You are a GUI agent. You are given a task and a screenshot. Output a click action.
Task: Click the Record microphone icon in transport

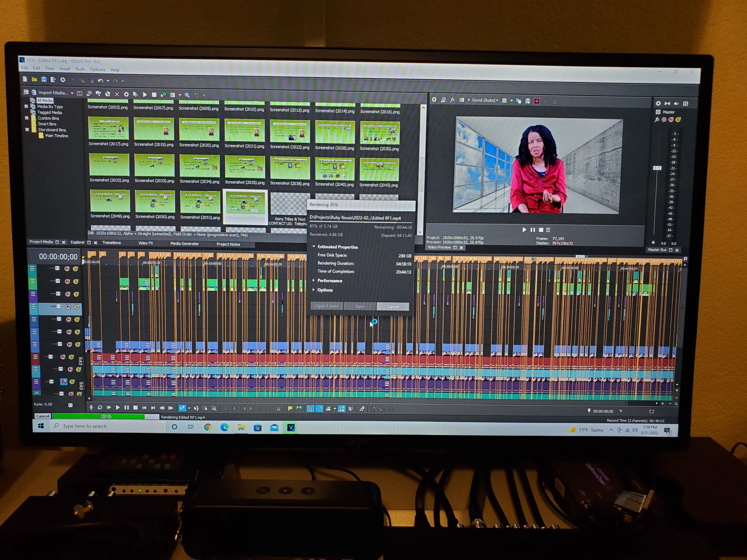tap(91, 407)
